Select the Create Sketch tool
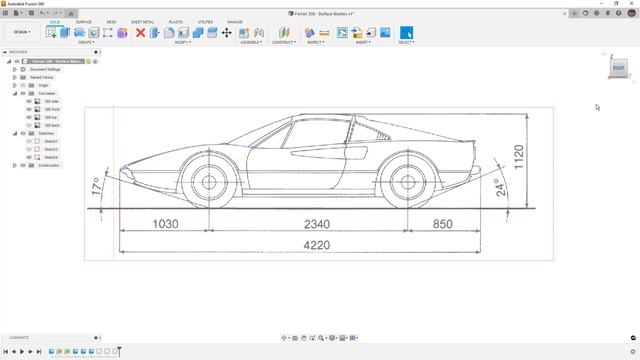This screenshot has height=360, width=640. click(x=51, y=33)
